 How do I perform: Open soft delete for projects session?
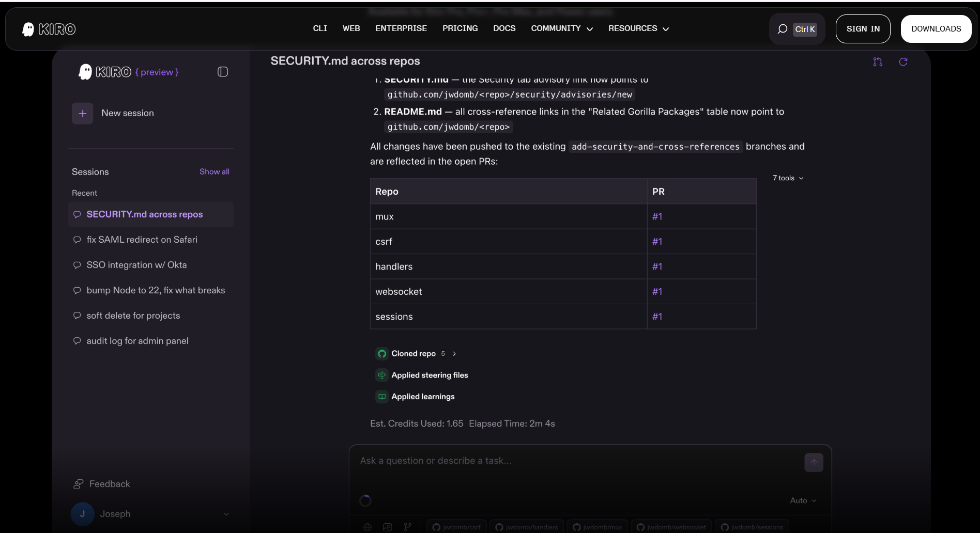point(150,316)
